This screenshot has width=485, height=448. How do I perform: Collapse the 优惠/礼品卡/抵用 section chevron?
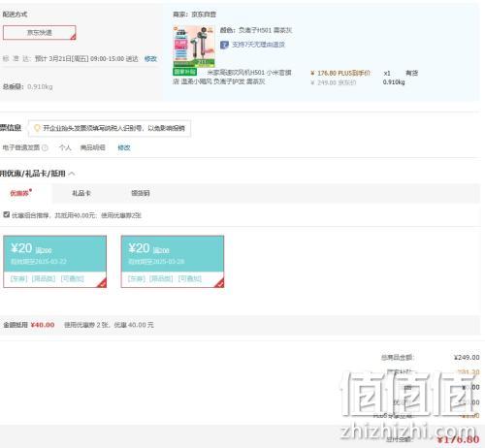pos(72,174)
